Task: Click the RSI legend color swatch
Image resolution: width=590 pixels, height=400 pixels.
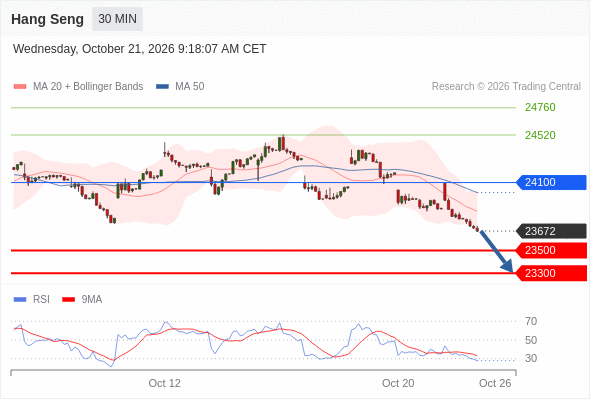Action: (x=20, y=300)
